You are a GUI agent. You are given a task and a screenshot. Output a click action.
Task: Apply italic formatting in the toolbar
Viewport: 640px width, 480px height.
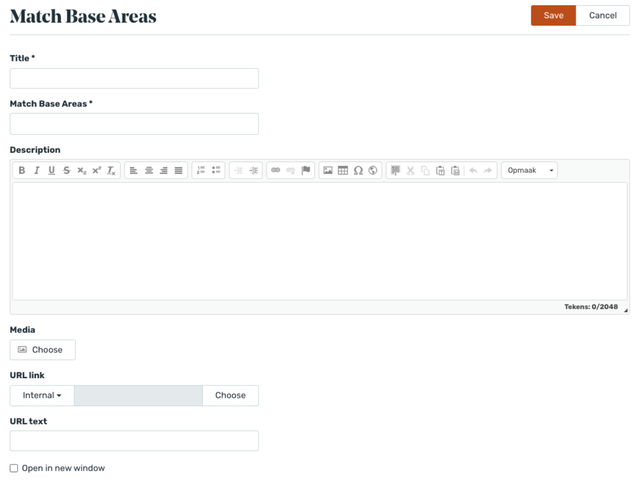pos(37,171)
